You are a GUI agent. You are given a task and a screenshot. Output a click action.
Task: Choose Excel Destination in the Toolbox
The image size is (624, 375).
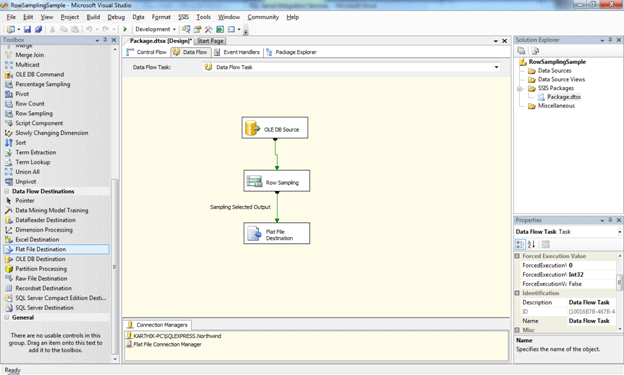pos(37,239)
